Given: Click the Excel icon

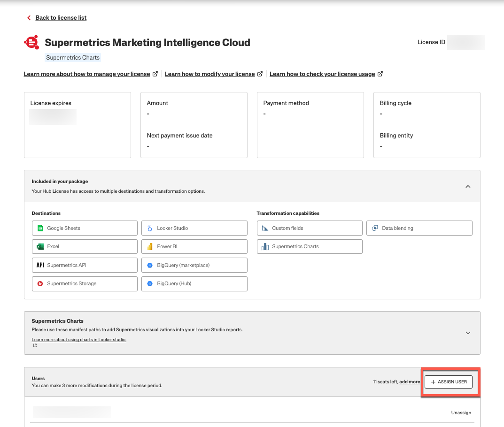Looking at the screenshot, I should tap(40, 246).
